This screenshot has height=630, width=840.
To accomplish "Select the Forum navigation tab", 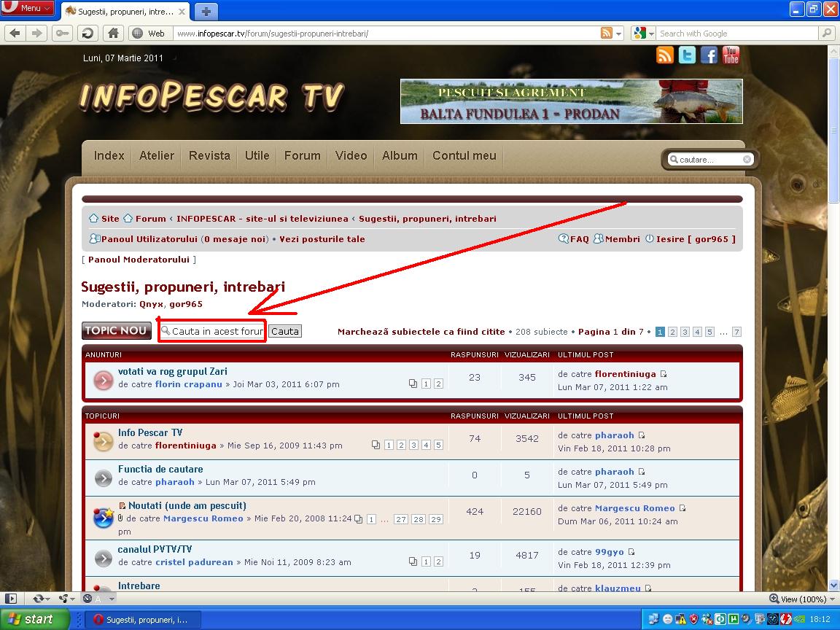I will [302, 155].
